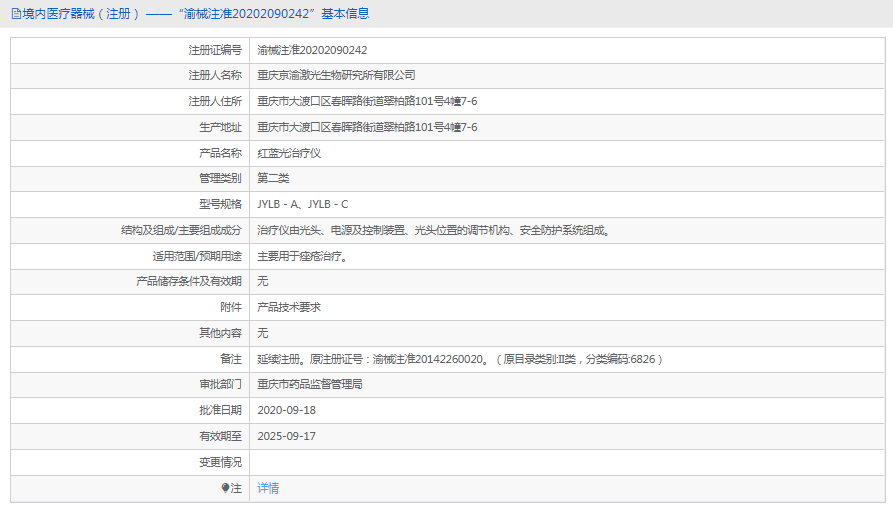Click the 型号规格 label
This screenshot has height=511, width=893.
[x=220, y=204]
